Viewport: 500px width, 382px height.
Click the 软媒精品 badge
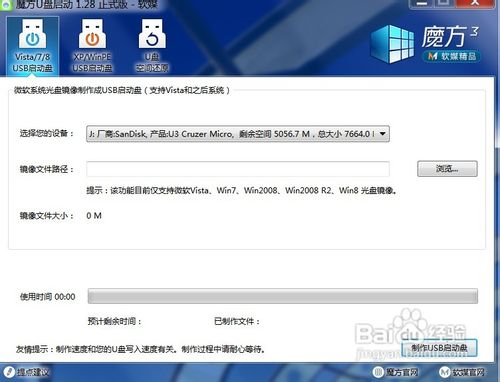452,56
